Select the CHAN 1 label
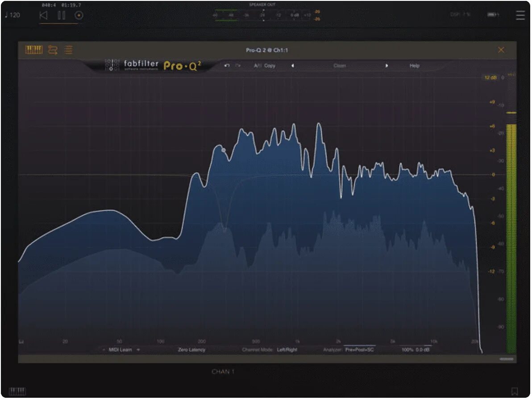The height and width of the screenshot is (400, 532). click(x=223, y=371)
